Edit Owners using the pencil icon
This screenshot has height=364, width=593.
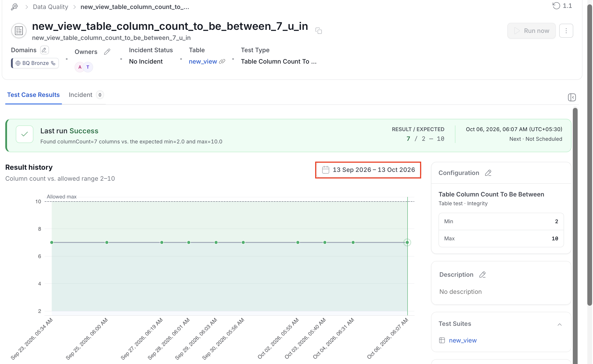point(107,52)
